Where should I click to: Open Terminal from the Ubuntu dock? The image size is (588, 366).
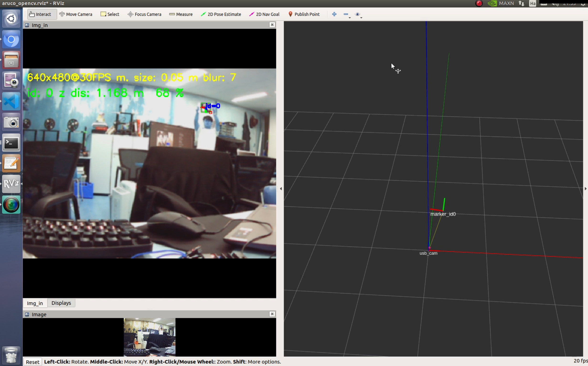[x=11, y=143]
